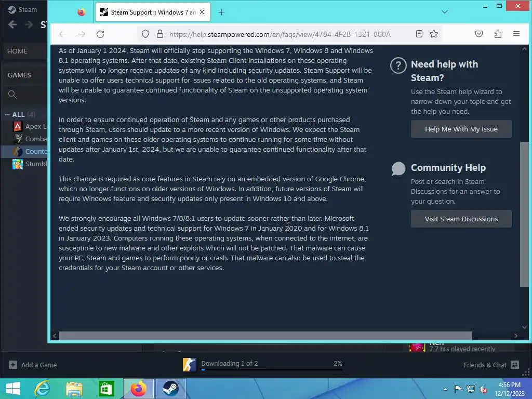Click Steam client back arrow
This screenshot has width=532, height=399.
coord(12,24)
